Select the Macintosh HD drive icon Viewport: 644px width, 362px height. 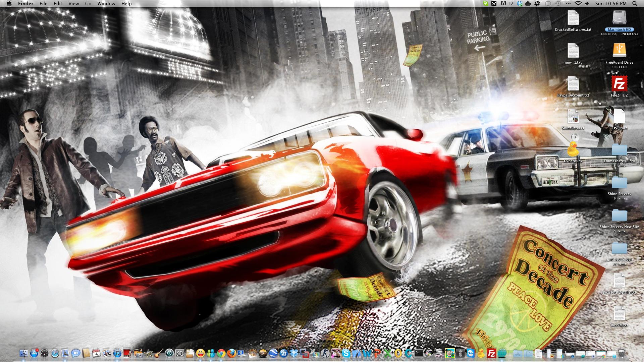pyautogui.click(x=619, y=18)
